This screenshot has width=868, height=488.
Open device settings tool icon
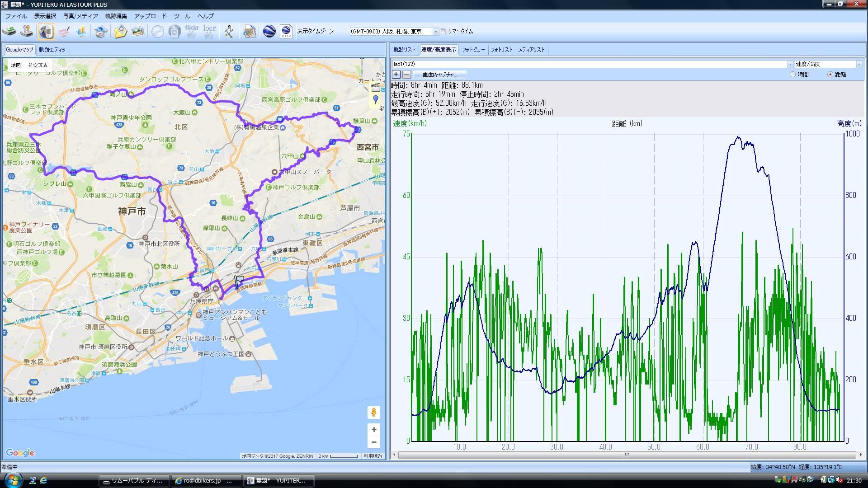click(28, 32)
